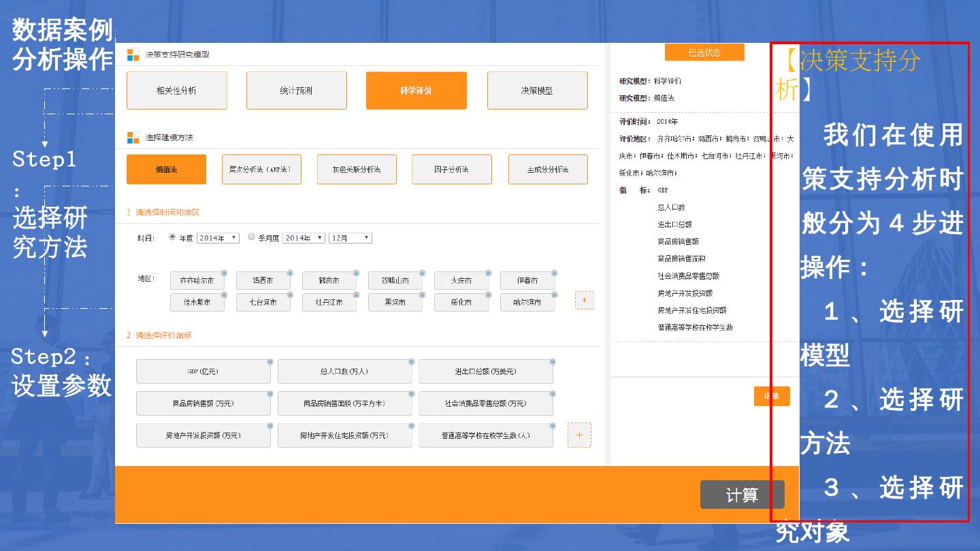This screenshot has width=980, height=551.
Task: Delete 普通高等学校在校学生数 indicator via x icon
Action: click(552, 426)
